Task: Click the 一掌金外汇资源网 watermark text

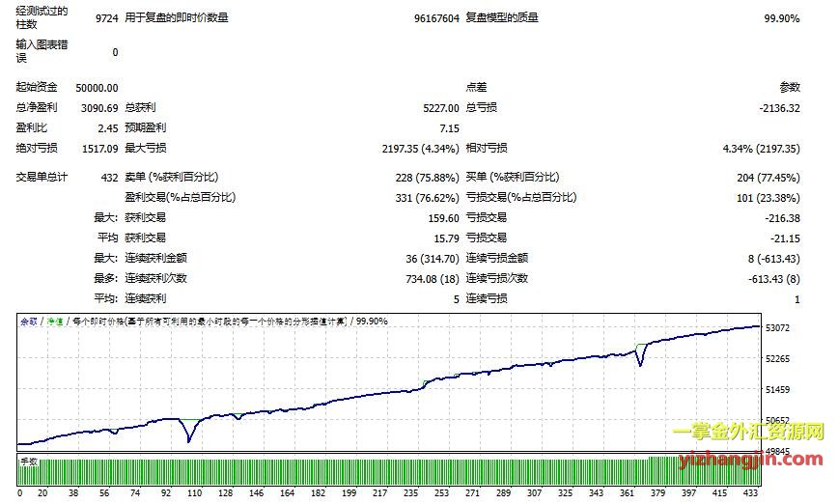Action: (x=749, y=434)
